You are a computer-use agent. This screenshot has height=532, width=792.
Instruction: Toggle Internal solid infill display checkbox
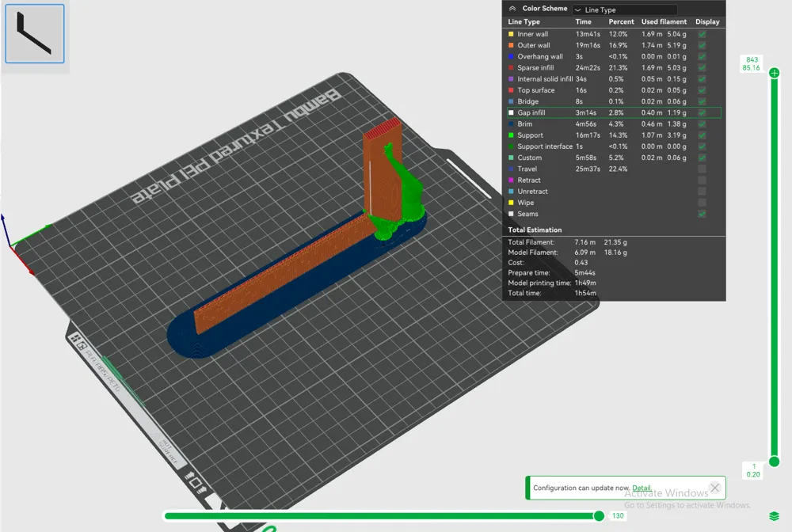tap(702, 79)
